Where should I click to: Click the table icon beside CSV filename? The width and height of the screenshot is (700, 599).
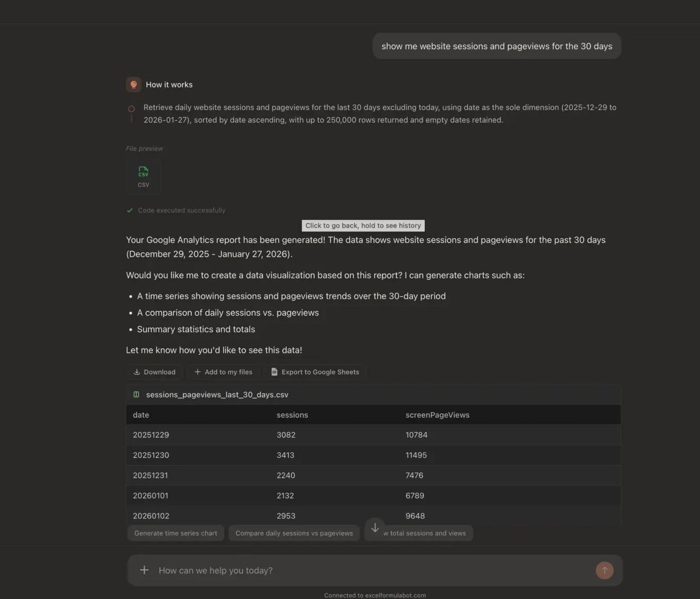click(136, 395)
